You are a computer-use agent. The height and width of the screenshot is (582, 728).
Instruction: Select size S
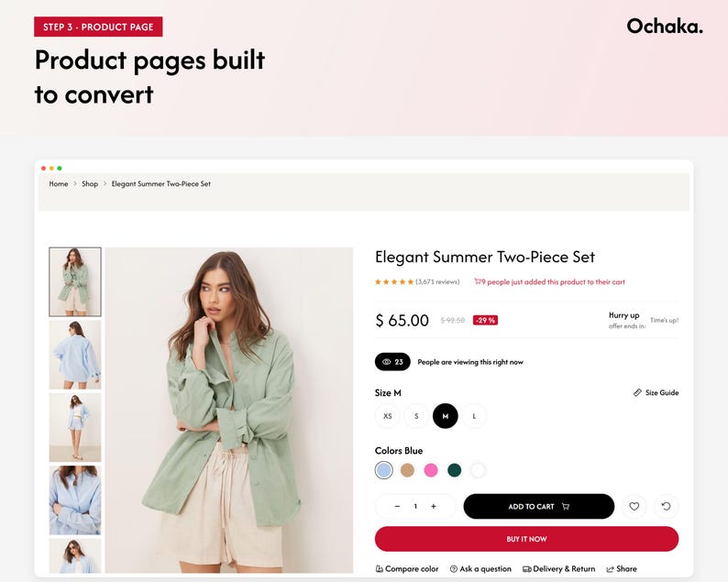[x=416, y=416]
